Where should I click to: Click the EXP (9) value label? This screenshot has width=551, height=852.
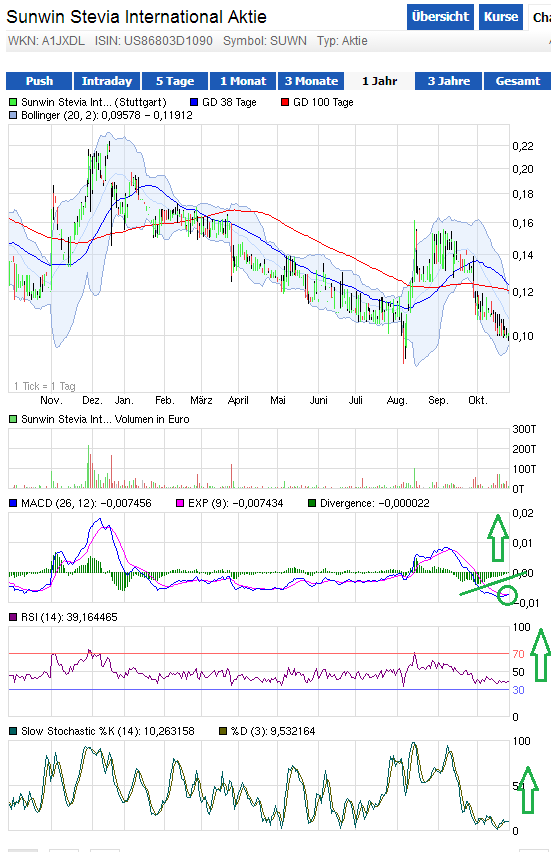[x=236, y=503]
